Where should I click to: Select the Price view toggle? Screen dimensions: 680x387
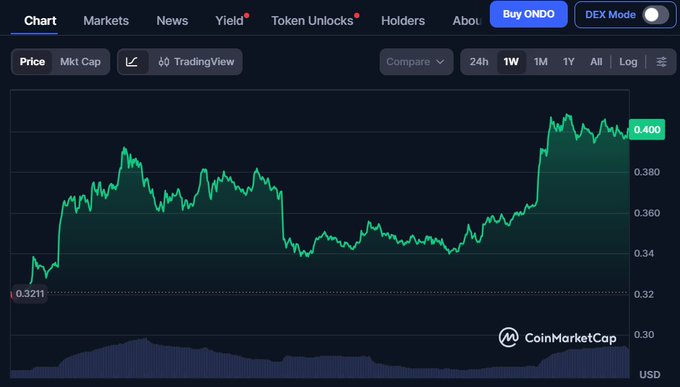pyautogui.click(x=32, y=62)
